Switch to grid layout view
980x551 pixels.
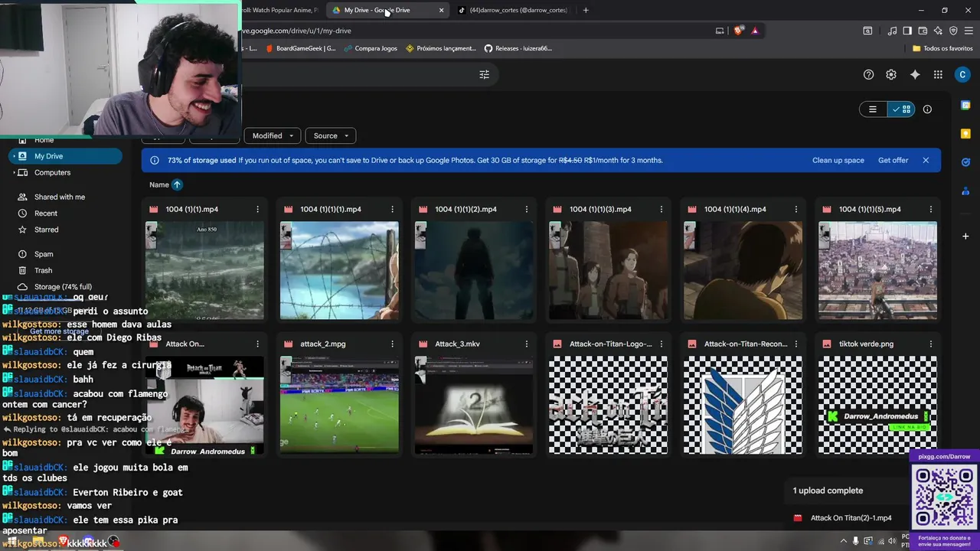click(x=901, y=109)
